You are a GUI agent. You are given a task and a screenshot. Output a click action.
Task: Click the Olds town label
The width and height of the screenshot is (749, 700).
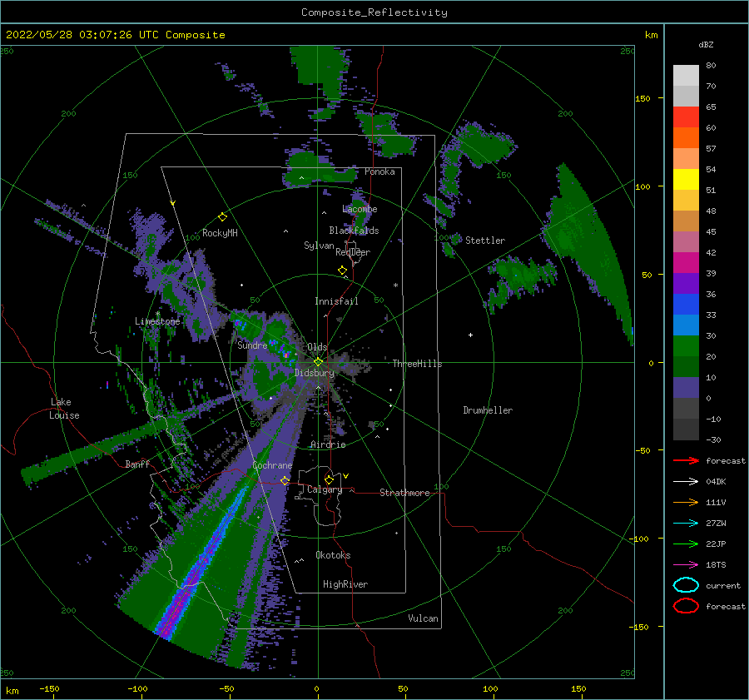tap(317, 347)
